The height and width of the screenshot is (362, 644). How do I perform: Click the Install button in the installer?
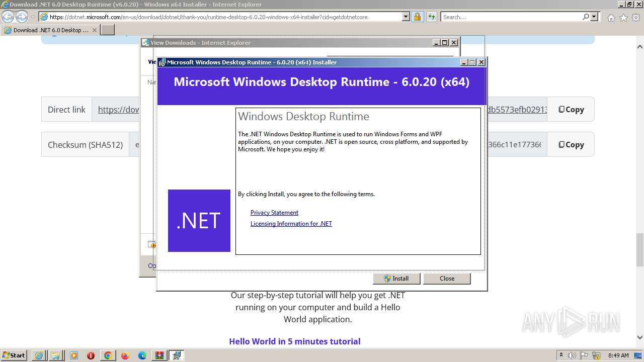[396, 279]
